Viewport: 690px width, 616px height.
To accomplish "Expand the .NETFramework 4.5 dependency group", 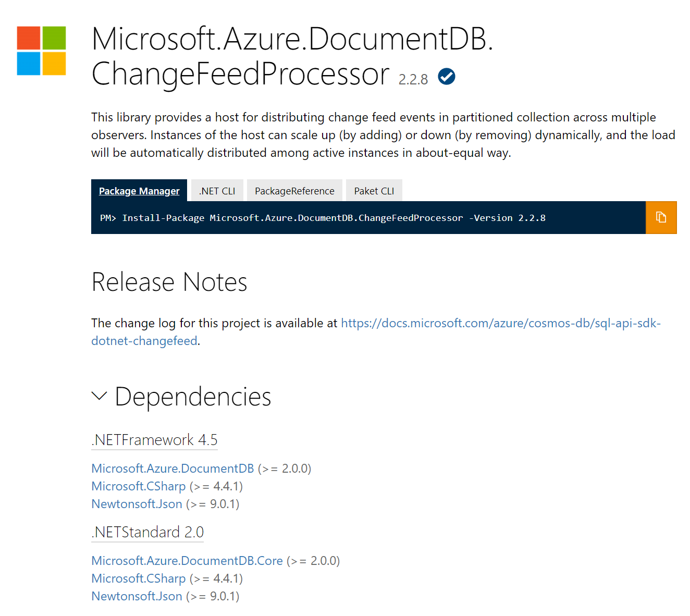I will 154,440.
